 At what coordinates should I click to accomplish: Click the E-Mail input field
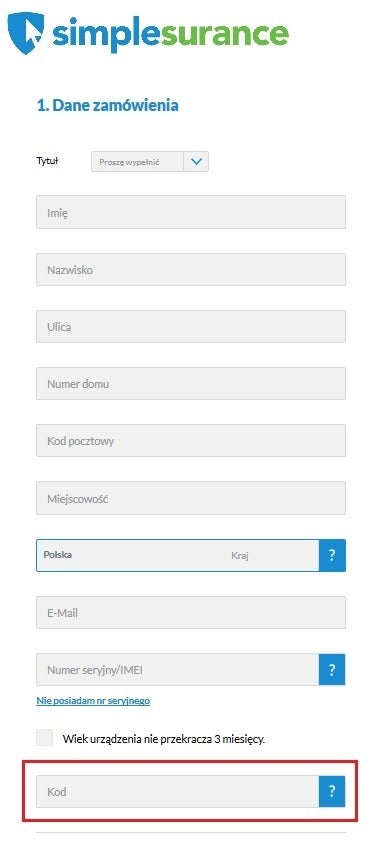191,613
